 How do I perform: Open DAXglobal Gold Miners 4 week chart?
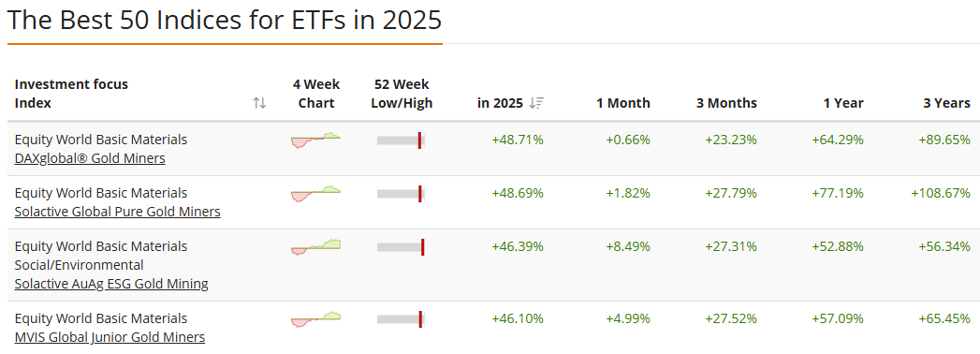click(x=315, y=140)
